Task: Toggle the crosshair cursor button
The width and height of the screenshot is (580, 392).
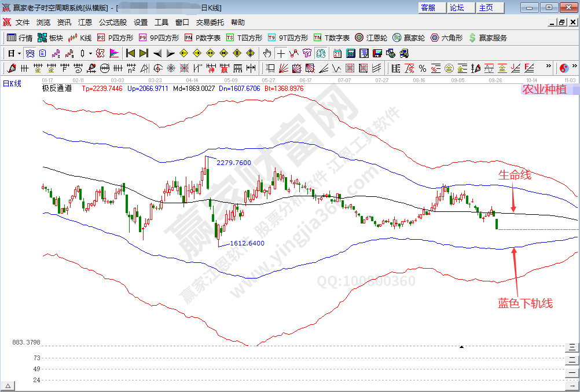Action: (x=281, y=53)
